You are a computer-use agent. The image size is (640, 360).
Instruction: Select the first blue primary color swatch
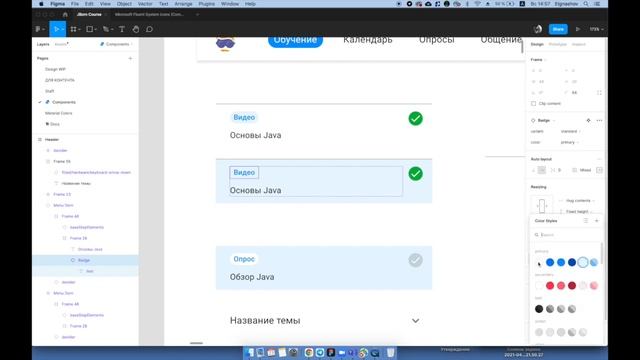[x=550, y=262]
